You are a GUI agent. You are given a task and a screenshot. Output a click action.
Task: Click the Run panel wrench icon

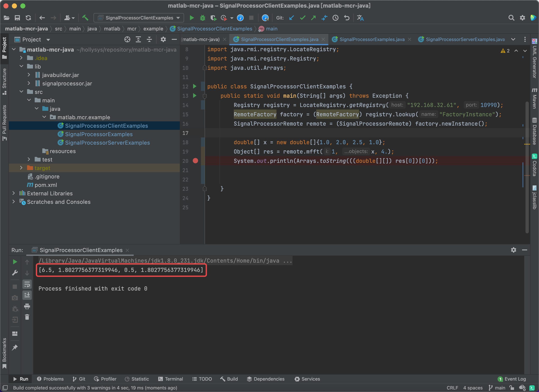pos(15,273)
